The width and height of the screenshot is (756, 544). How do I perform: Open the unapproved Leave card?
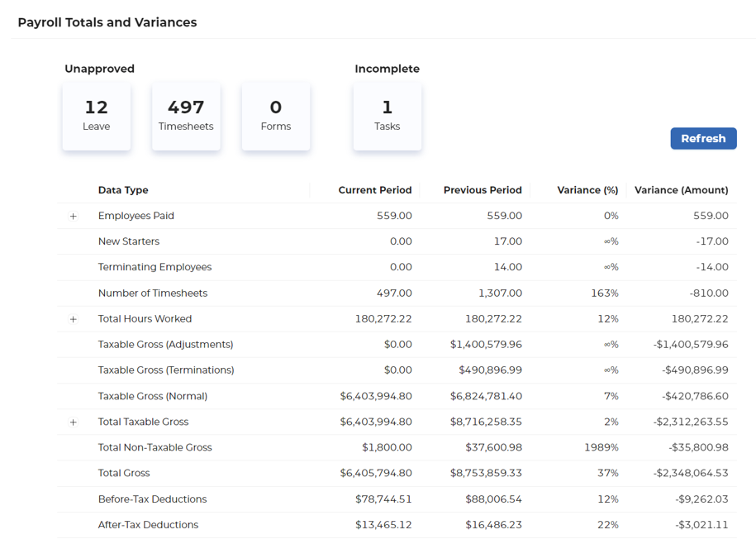click(97, 116)
